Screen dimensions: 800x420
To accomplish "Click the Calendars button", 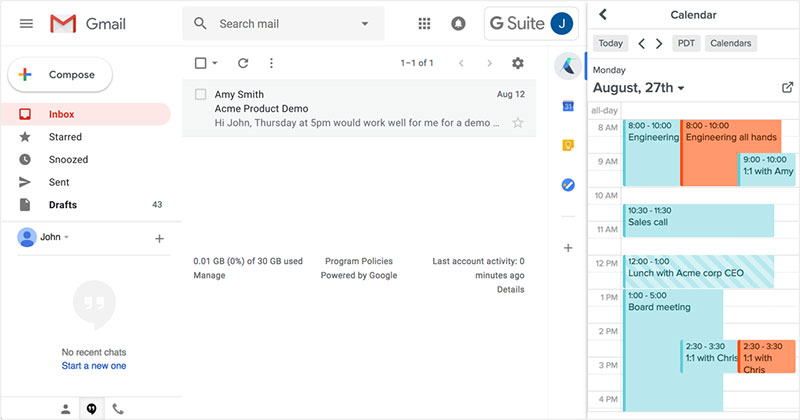I will click(x=731, y=43).
